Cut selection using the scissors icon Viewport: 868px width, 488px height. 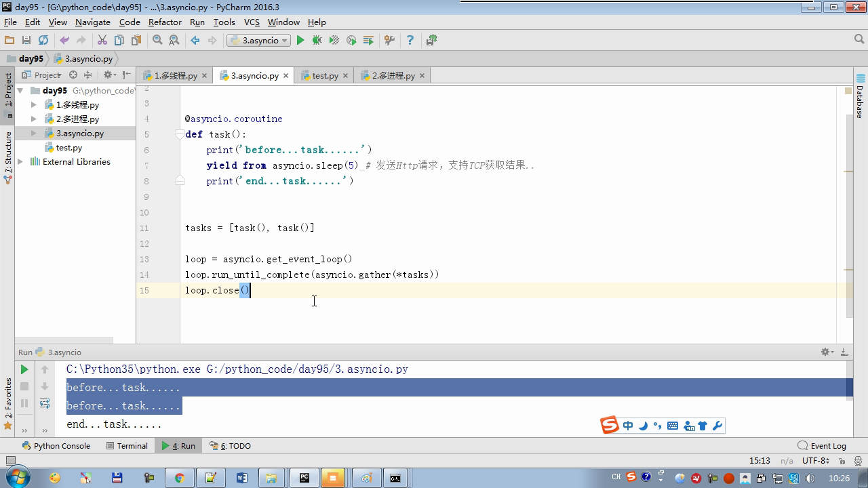pyautogui.click(x=102, y=41)
